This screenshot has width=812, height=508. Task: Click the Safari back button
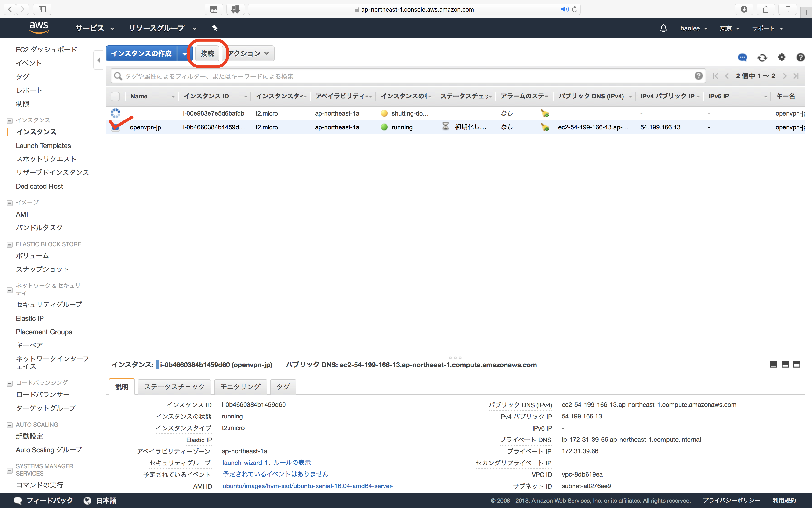(x=10, y=9)
